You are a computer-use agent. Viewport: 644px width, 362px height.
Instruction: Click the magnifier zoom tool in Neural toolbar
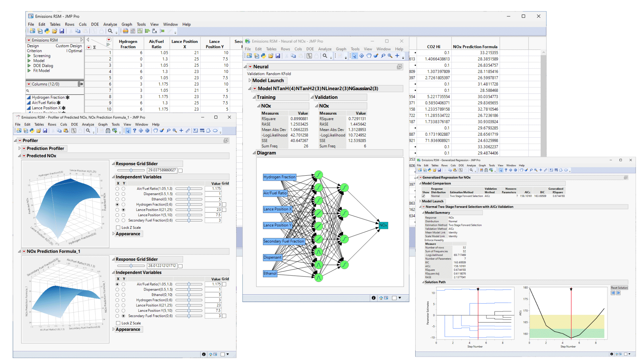point(390,56)
